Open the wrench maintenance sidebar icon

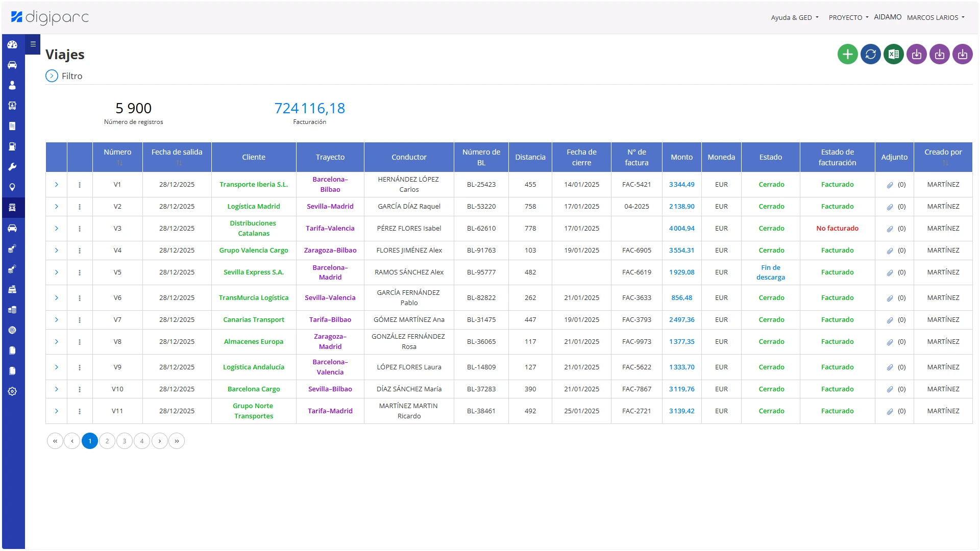click(12, 167)
